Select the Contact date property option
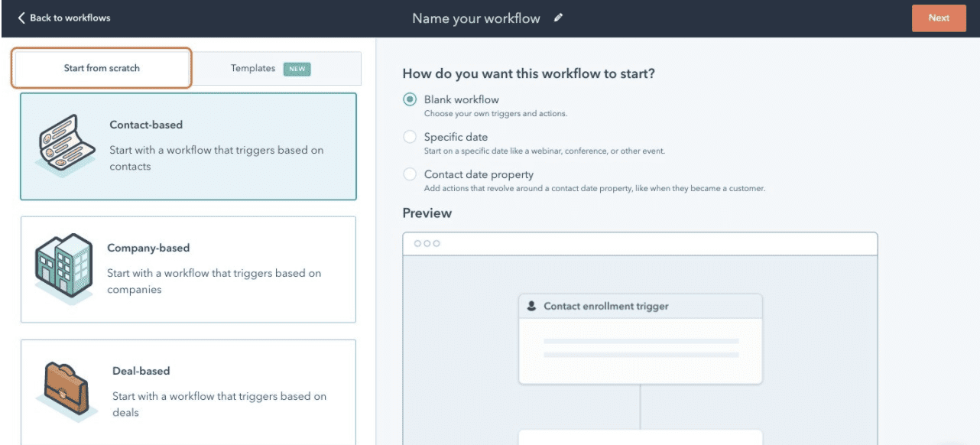The height and width of the screenshot is (445, 980). 410,174
